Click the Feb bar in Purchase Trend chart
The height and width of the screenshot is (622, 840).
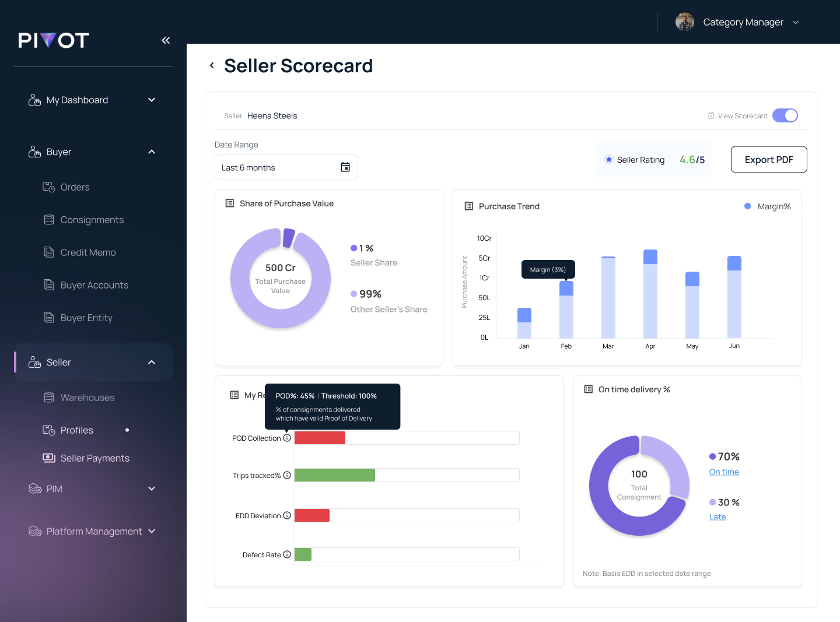(566, 310)
